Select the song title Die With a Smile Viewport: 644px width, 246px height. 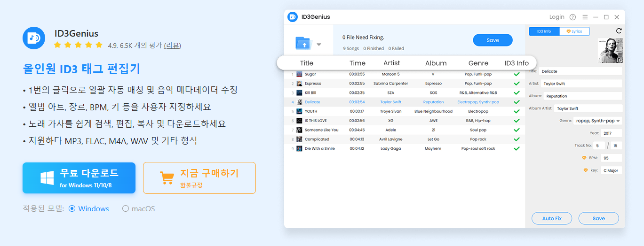320,148
